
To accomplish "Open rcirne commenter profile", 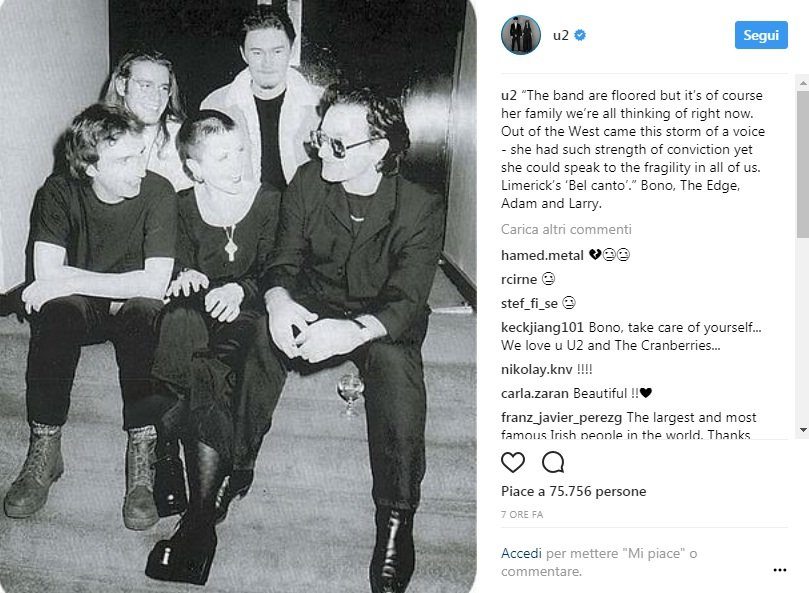I will coord(519,279).
